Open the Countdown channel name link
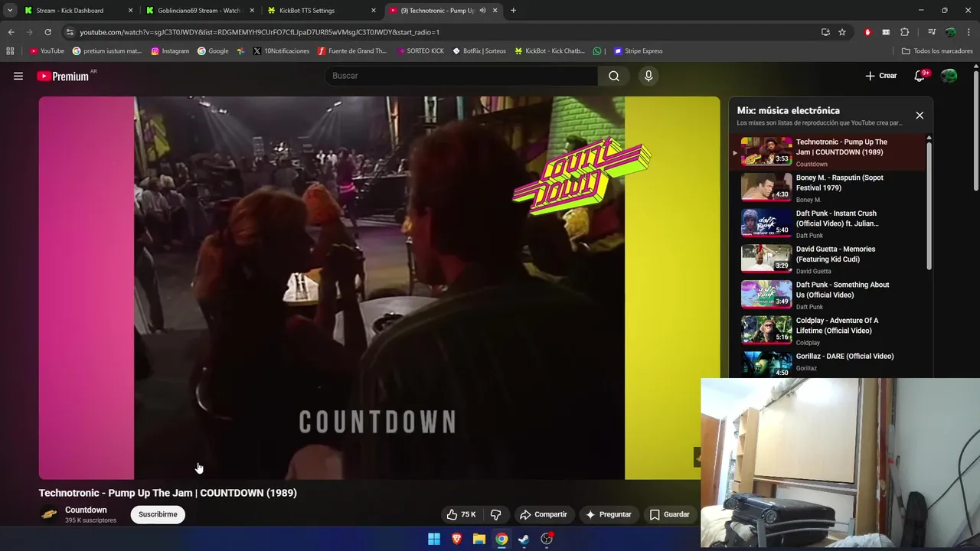 pyautogui.click(x=86, y=510)
